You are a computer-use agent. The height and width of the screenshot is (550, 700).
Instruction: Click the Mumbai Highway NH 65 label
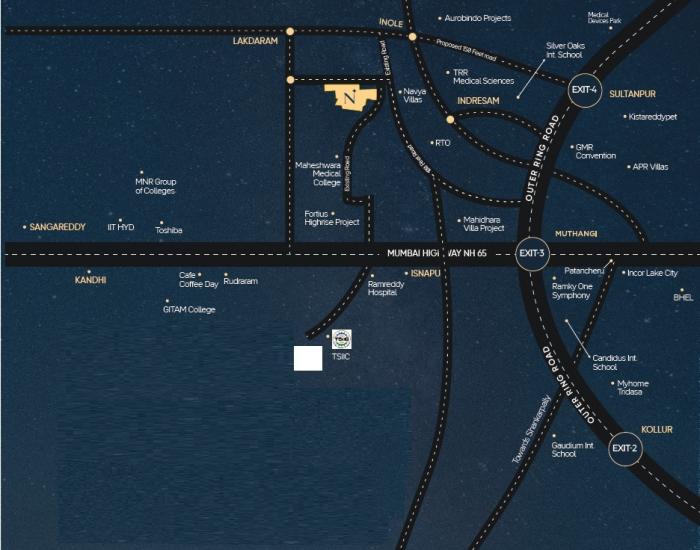point(439,254)
